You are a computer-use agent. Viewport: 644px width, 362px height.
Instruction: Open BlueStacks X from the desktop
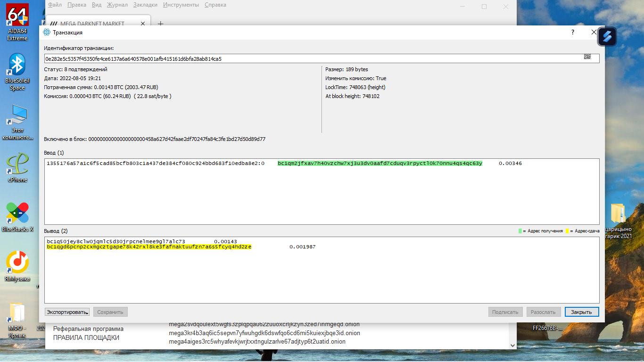tap(17, 212)
